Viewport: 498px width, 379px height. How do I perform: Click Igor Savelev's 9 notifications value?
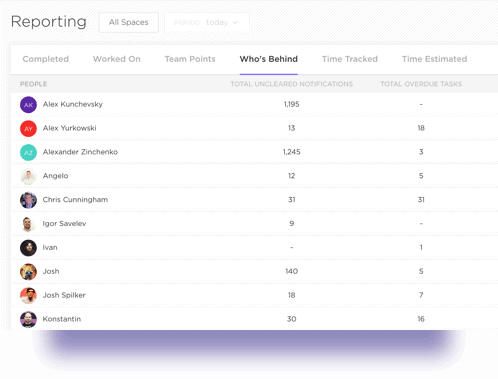click(292, 224)
